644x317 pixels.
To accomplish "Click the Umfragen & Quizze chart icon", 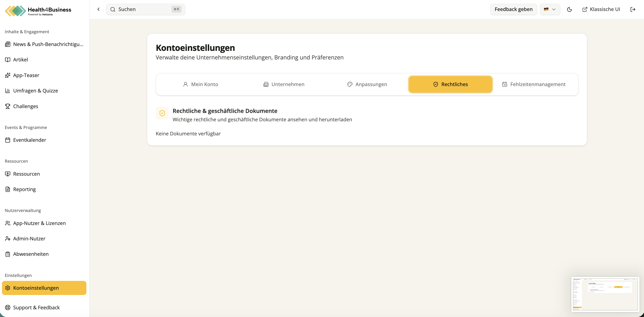I will 8,91.
